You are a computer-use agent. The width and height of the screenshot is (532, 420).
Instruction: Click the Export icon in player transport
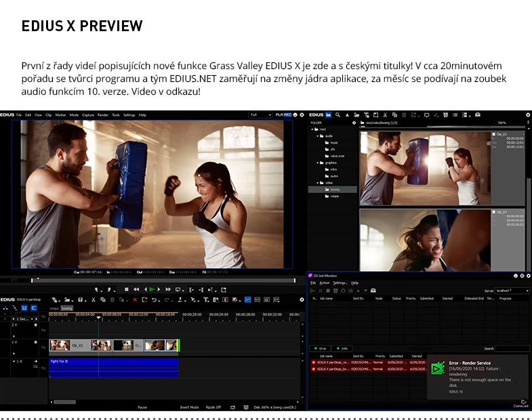point(223,290)
